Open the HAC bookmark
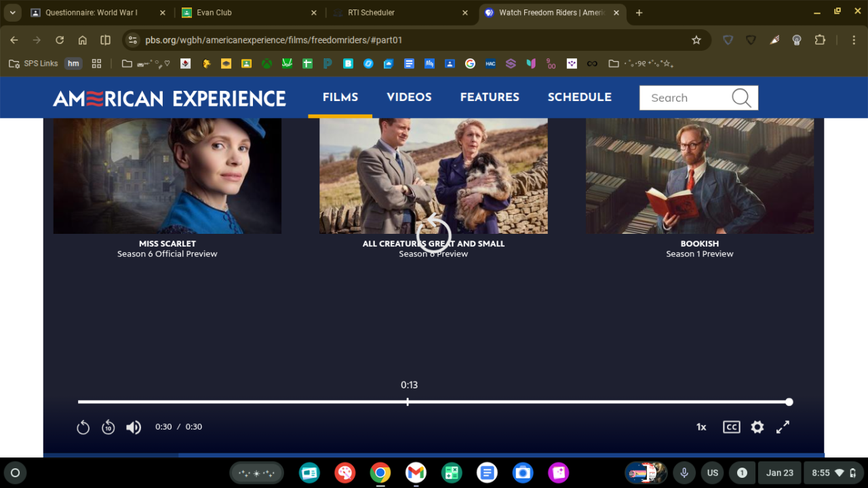Image resolution: width=868 pixels, height=488 pixels. pyautogui.click(x=490, y=64)
